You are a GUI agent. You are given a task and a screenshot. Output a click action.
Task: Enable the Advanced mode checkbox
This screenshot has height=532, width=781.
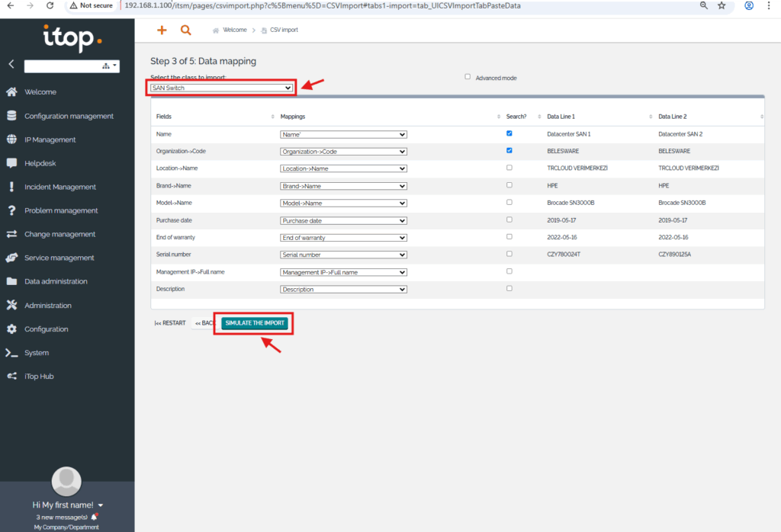(468, 77)
